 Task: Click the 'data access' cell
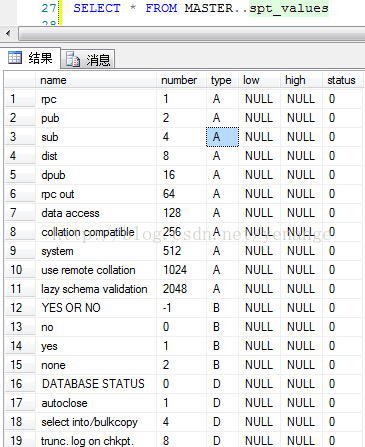coord(96,213)
